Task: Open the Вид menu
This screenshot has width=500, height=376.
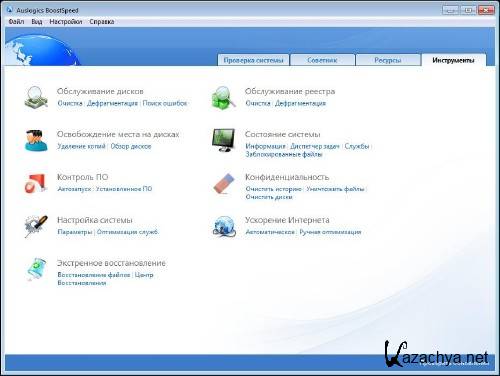Action: click(37, 22)
